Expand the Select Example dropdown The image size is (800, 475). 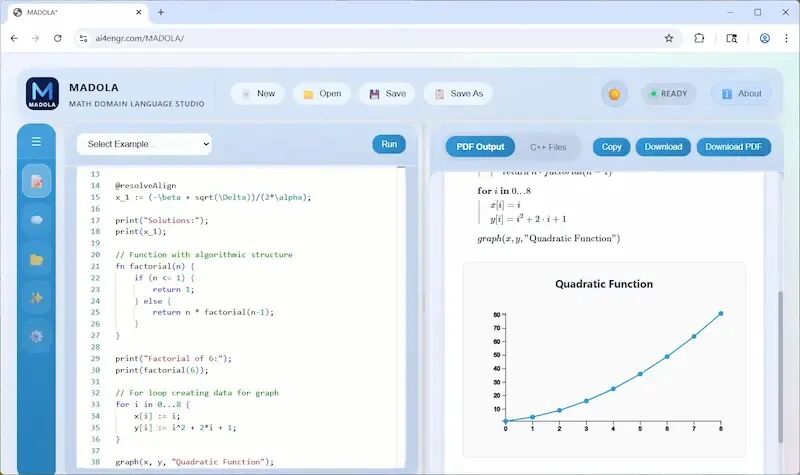[x=144, y=144]
